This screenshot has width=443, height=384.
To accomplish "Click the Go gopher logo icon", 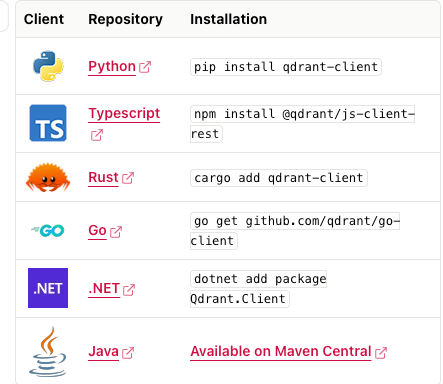I will tap(48, 230).
